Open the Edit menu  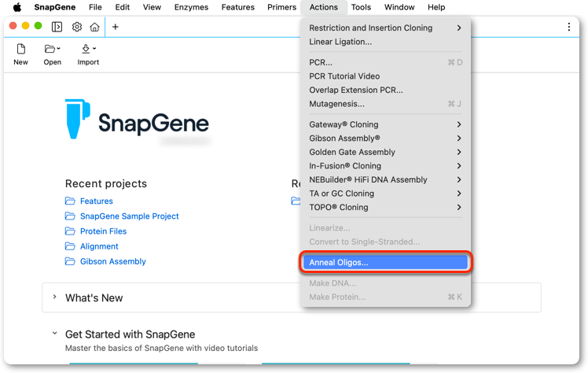point(123,7)
